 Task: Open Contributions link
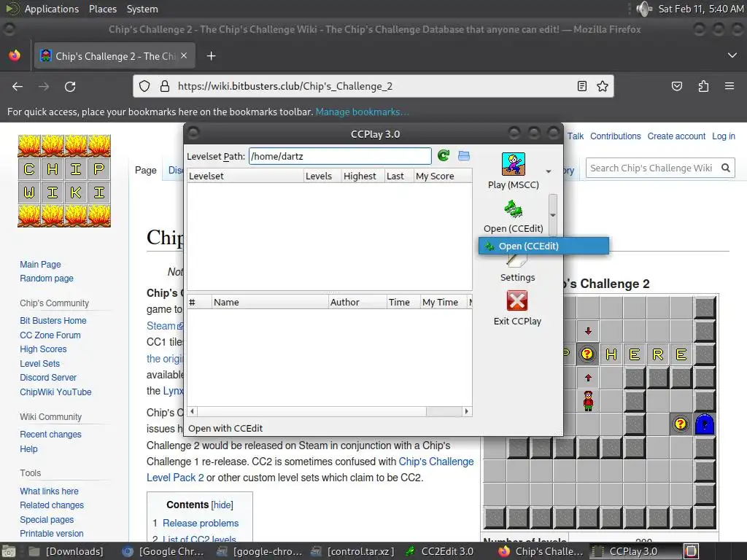pos(616,136)
